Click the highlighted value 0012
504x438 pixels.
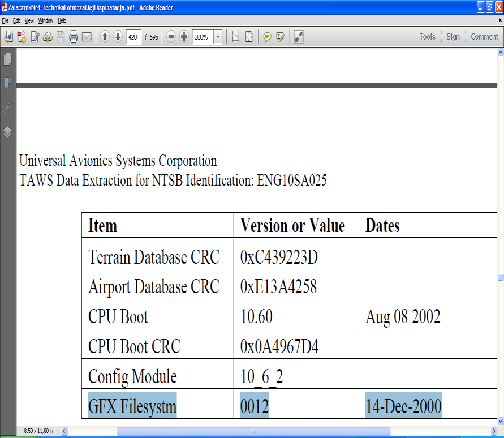(254, 406)
